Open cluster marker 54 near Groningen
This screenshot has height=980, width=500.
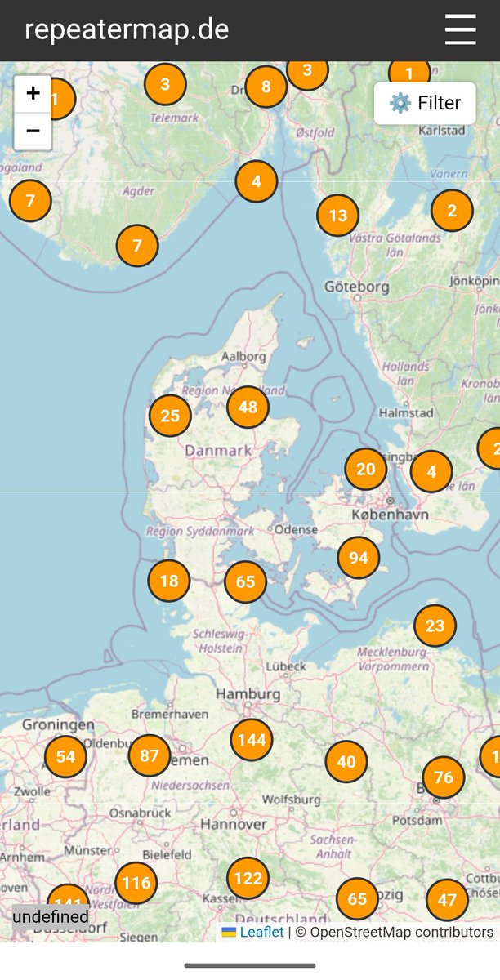(65, 756)
